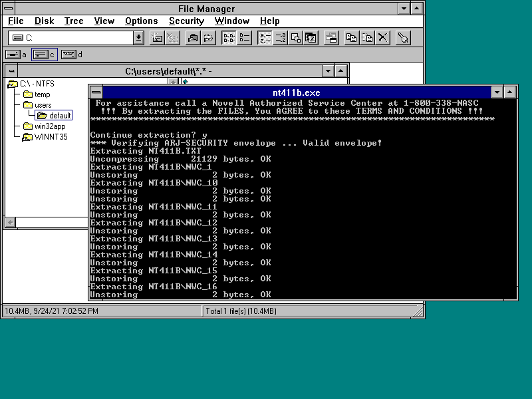Open File Manager's control menu box
Image resolution: width=532 pixels, height=399 pixels.
pyautogui.click(x=9, y=9)
